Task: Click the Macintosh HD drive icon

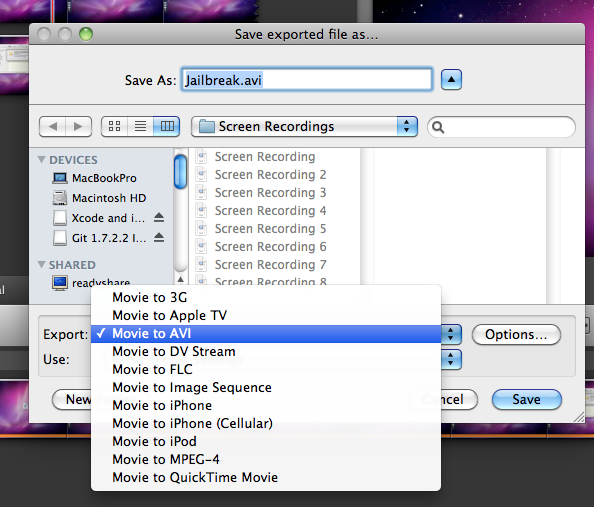Action: click(x=60, y=198)
